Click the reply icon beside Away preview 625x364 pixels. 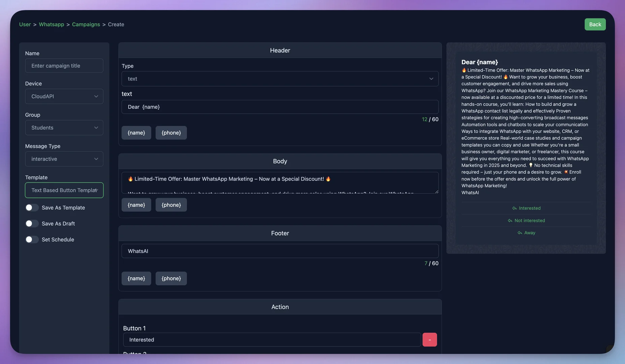pyautogui.click(x=520, y=233)
